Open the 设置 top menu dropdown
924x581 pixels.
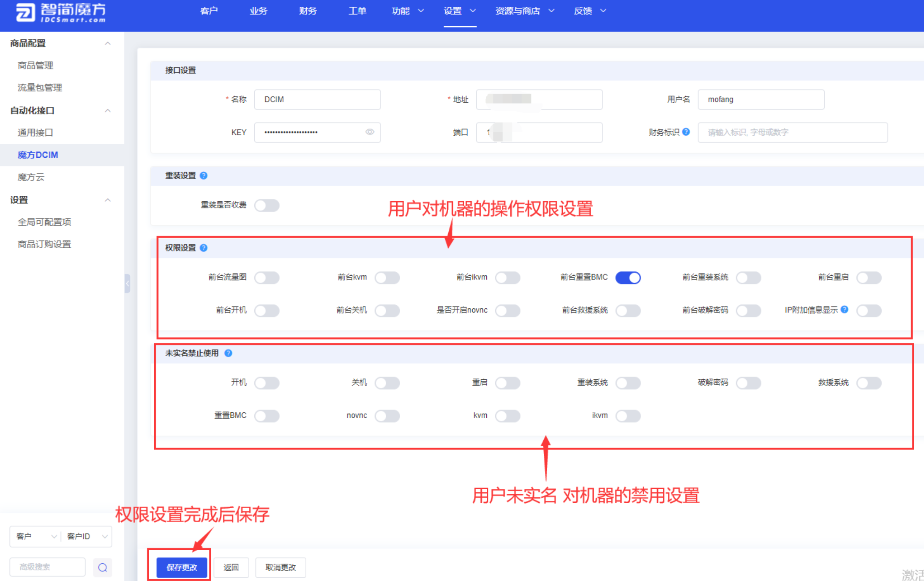(x=460, y=11)
